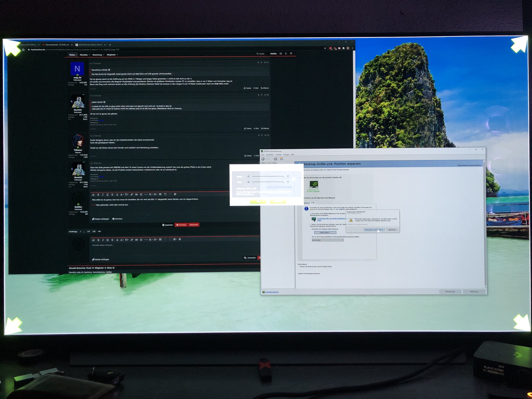Open alignment dropdown in edit post toolbar
532x399 pixels.
click(151, 194)
